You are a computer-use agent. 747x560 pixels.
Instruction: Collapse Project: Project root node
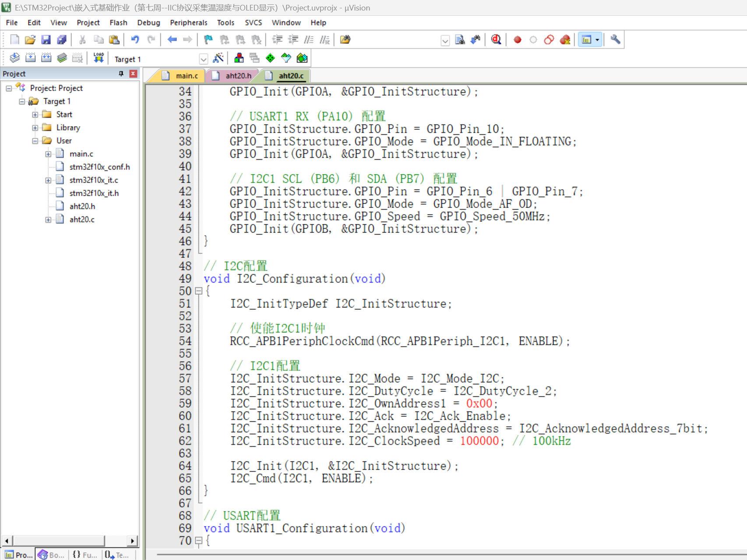pyautogui.click(x=9, y=88)
